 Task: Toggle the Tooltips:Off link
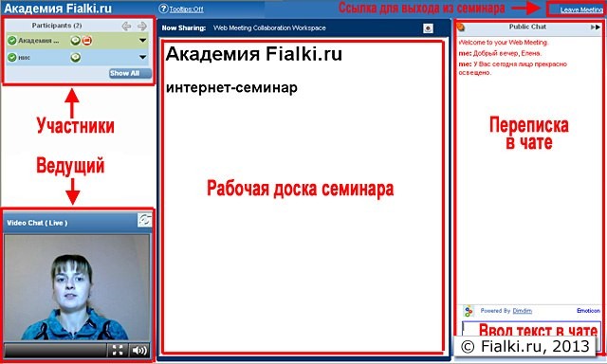tap(186, 9)
